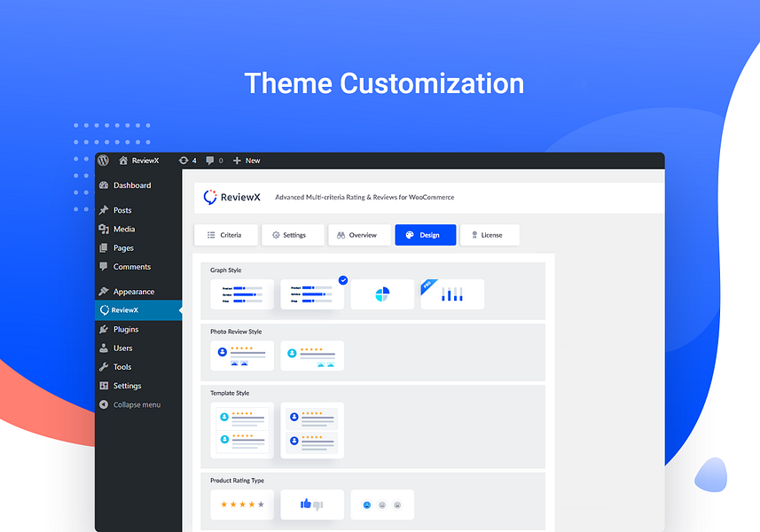The height and width of the screenshot is (532, 760).
Task: Open the comments bubble icon showing 0
Action: 215,160
